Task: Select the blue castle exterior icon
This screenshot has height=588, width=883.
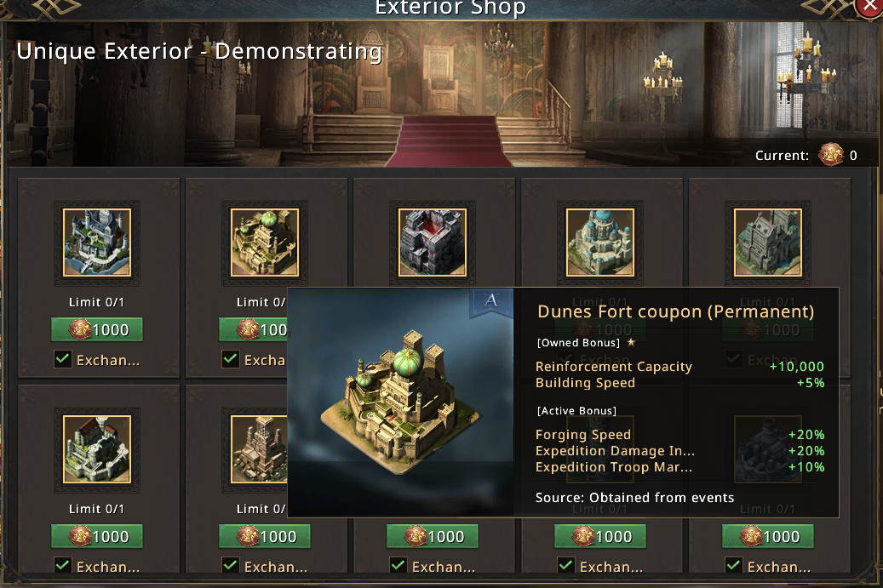Action: pyautogui.click(x=96, y=243)
